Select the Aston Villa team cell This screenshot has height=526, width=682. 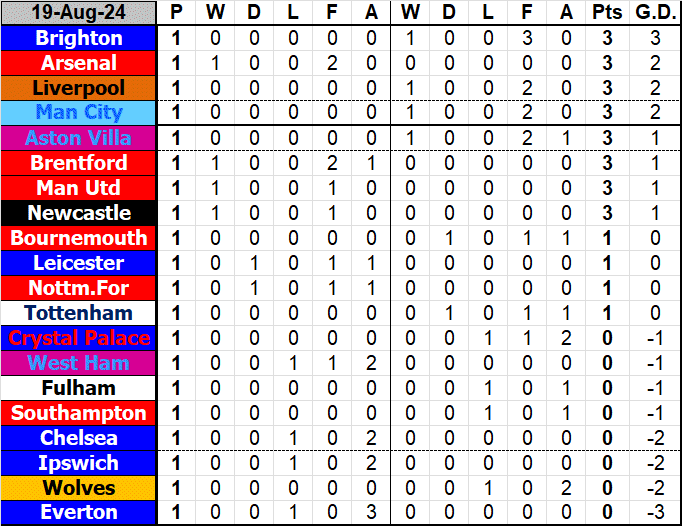point(79,138)
